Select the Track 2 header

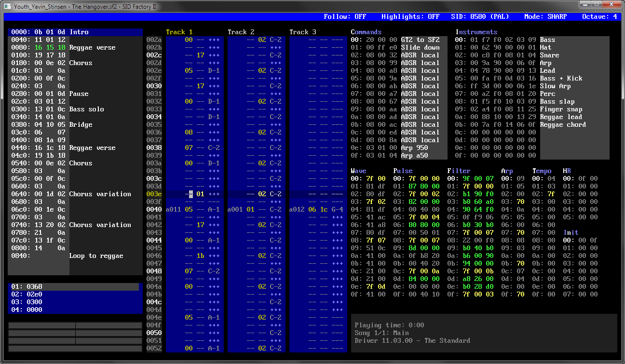pyautogui.click(x=241, y=32)
